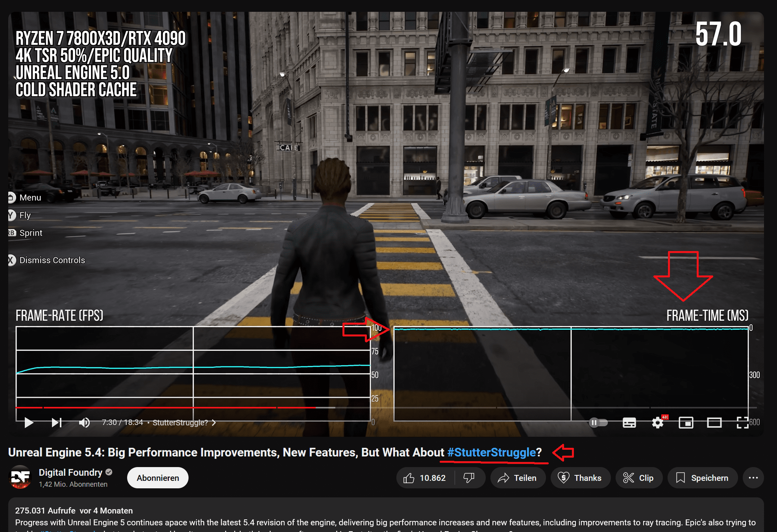Send a Thanks to the creator
The image size is (777, 532).
click(x=580, y=478)
